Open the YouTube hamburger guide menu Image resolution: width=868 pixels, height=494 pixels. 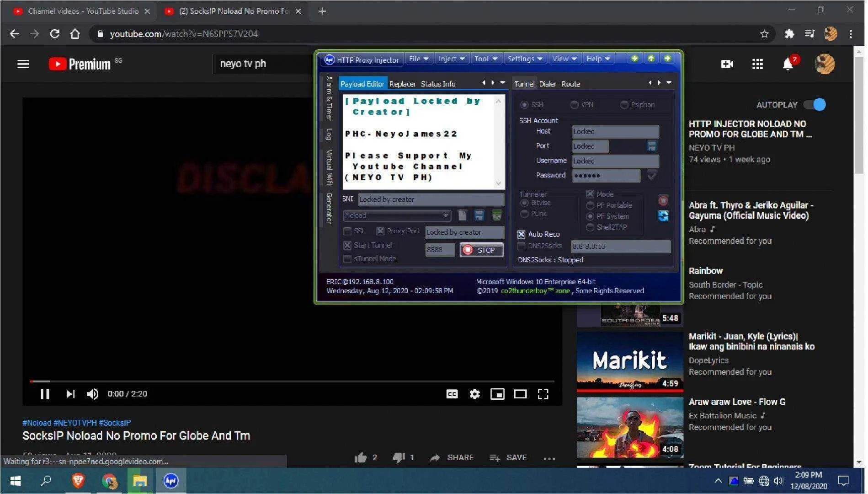(23, 64)
